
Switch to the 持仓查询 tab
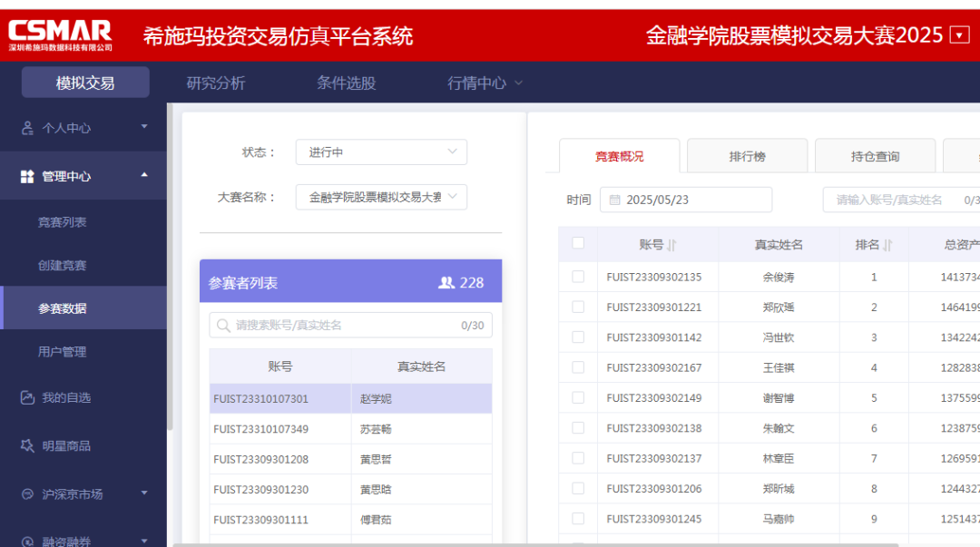point(875,155)
